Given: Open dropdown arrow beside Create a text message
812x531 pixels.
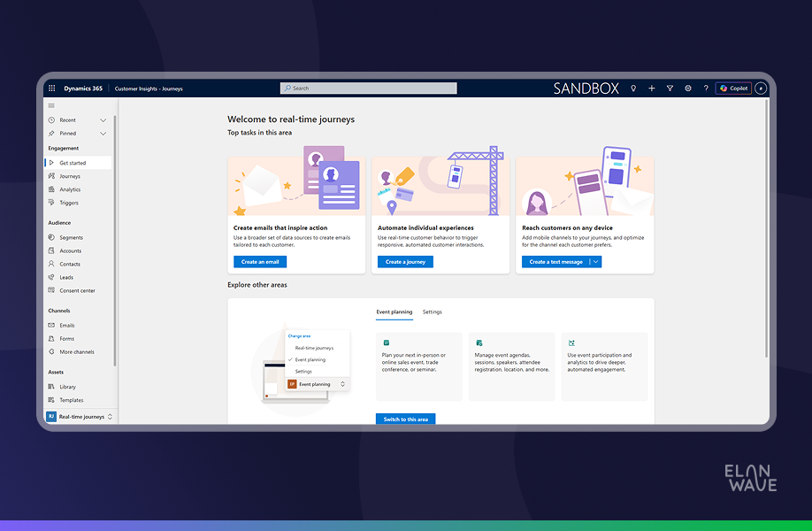Looking at the screenshot, I should [x=596, y=262].
